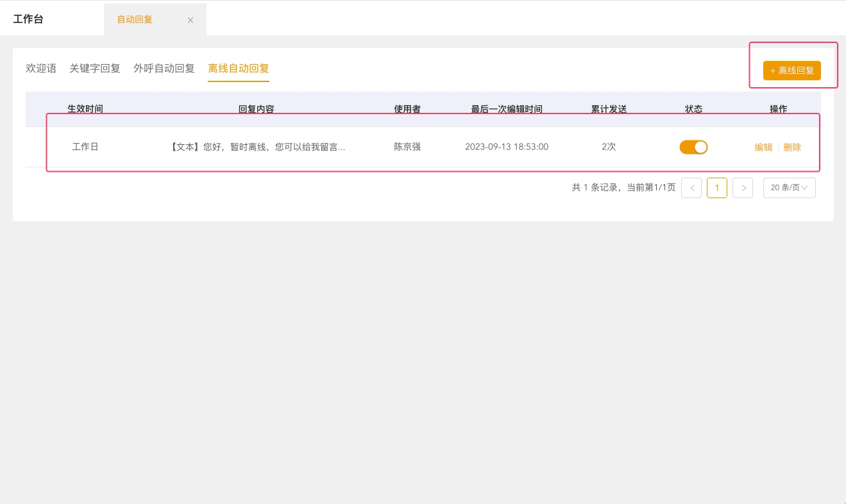Click the 回复内容 column header

click(257, 109)
